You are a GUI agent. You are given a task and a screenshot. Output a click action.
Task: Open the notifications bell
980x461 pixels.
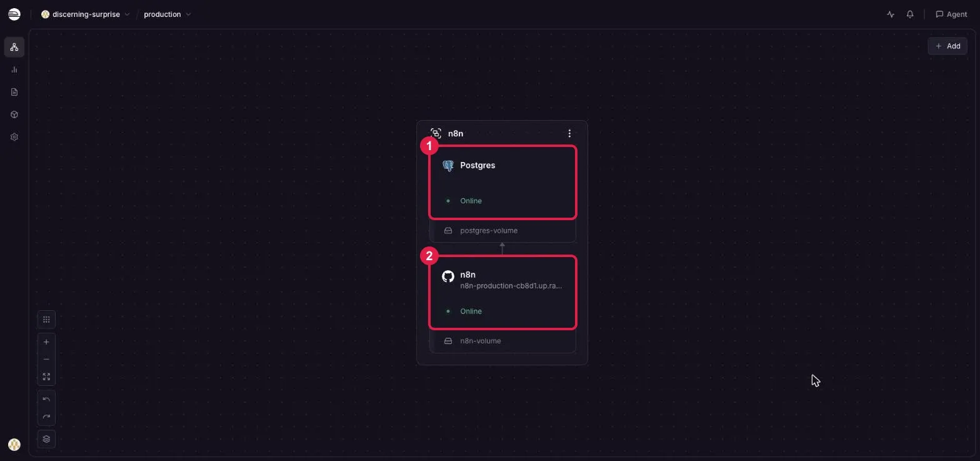pos(910,14)
